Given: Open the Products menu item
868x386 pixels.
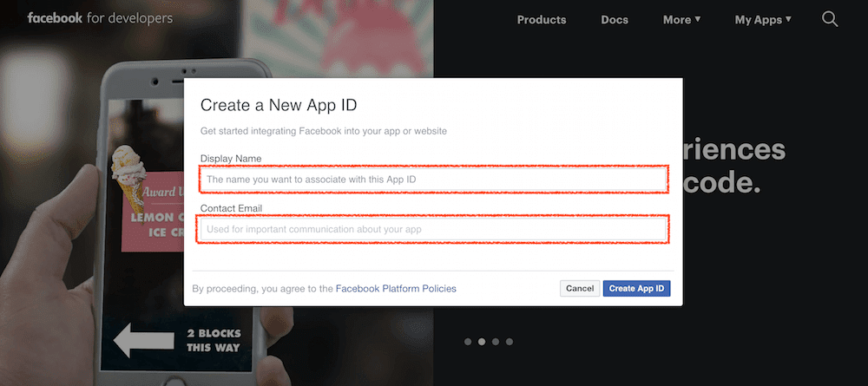Looking at the screenshot, I should click(x=541, y=19).
